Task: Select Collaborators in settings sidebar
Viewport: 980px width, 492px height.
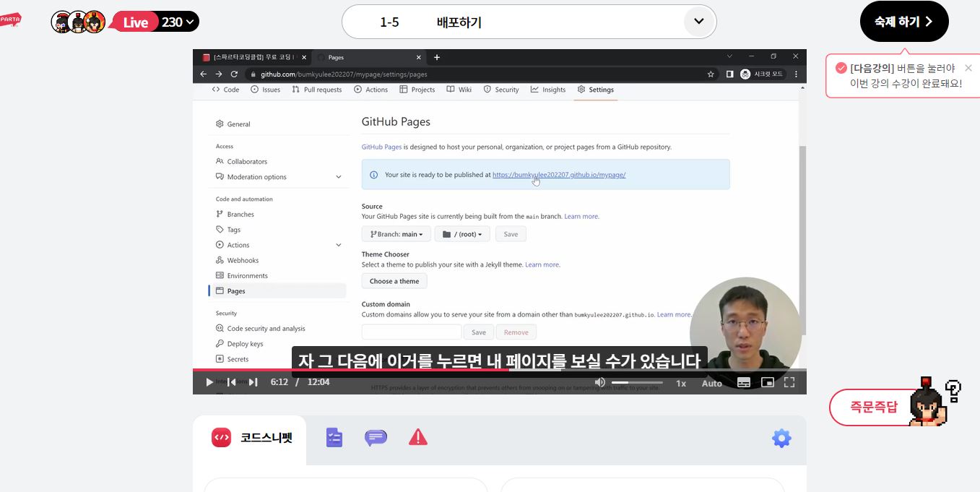Action: pos(242,161)
